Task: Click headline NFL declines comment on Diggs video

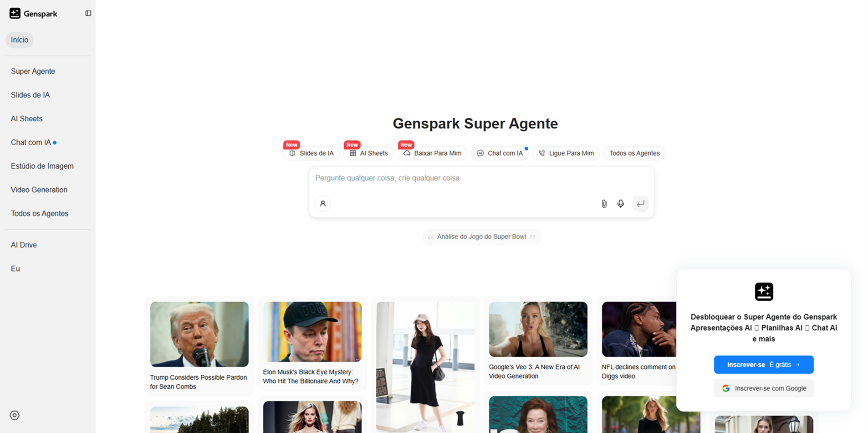Action: click(x=638, y=371)
